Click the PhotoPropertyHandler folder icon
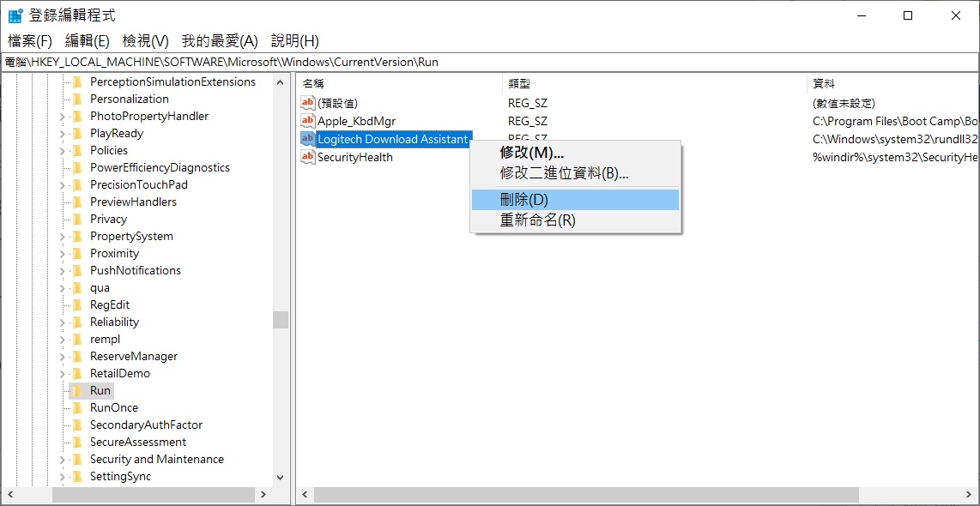 coord(77,116)
